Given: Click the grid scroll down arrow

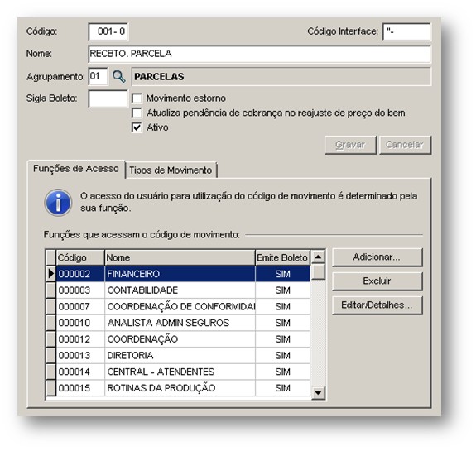Looking at the screenshot, I should tap(318, 393).
